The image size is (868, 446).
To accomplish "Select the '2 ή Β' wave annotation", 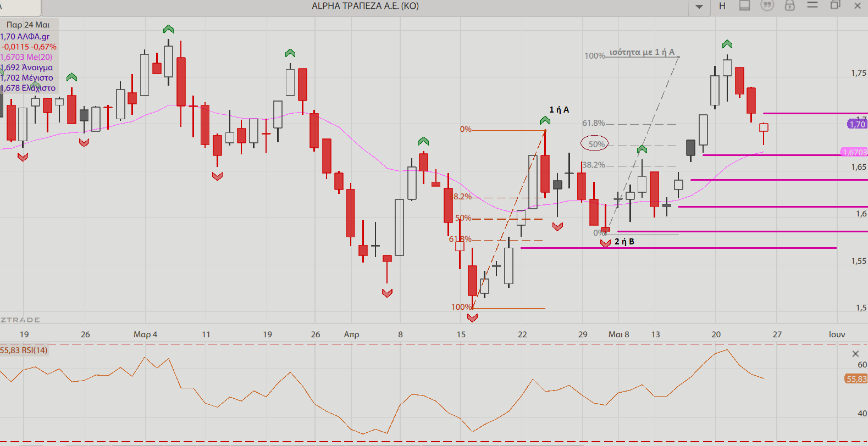I will (x=624, y=242).
